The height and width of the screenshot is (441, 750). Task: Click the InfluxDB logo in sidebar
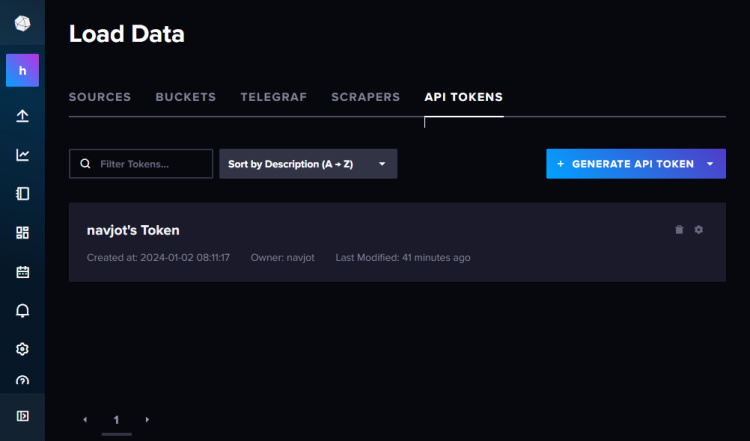22,23
